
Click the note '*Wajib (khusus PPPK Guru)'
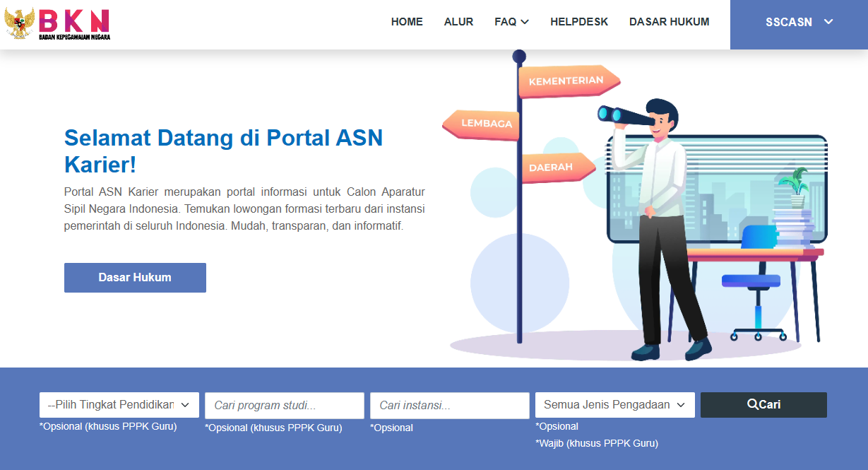[597, 443]
